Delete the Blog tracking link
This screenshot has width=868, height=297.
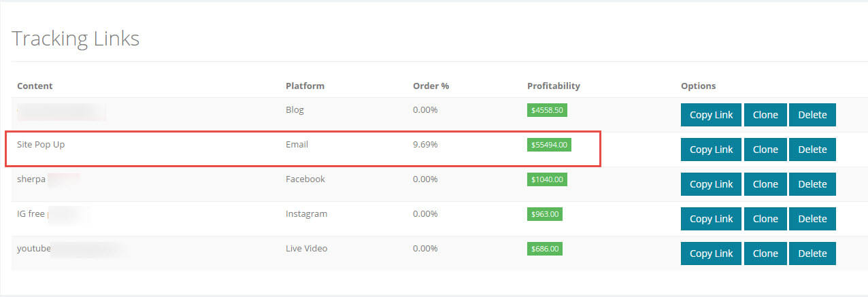812,115
